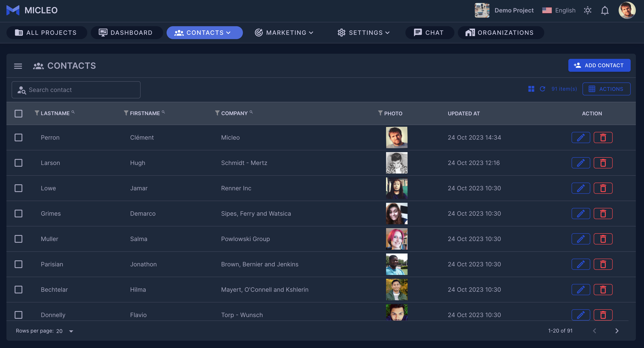Expand the Marketing navigation dropdown
This screenshot has height=348, width=644.
tap(284, 33)
